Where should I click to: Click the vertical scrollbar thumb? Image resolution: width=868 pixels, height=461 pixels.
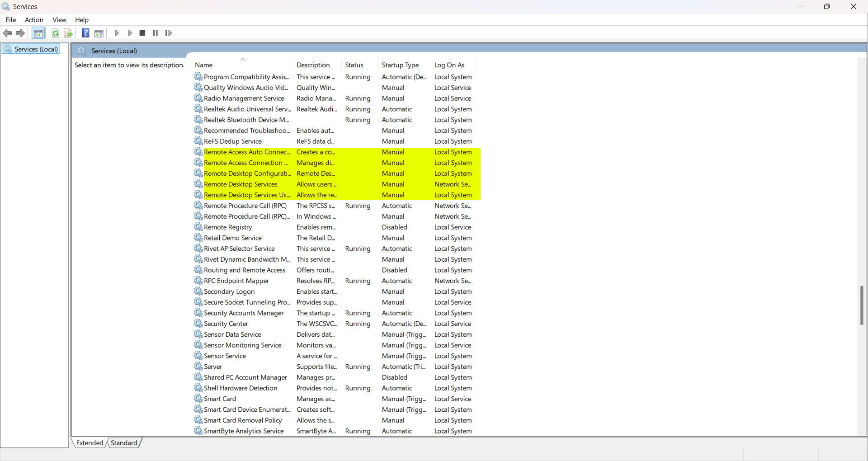tap(862, 305)
